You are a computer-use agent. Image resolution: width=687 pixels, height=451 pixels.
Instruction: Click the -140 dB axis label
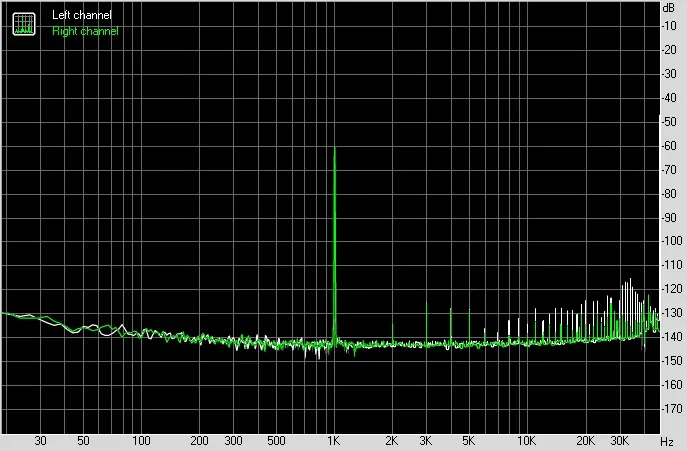click(672, 337)
